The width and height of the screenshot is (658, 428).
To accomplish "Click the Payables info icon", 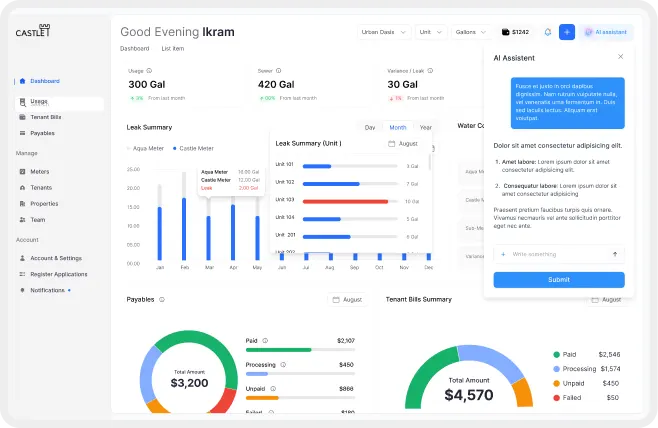I will [x=162, y=300].
